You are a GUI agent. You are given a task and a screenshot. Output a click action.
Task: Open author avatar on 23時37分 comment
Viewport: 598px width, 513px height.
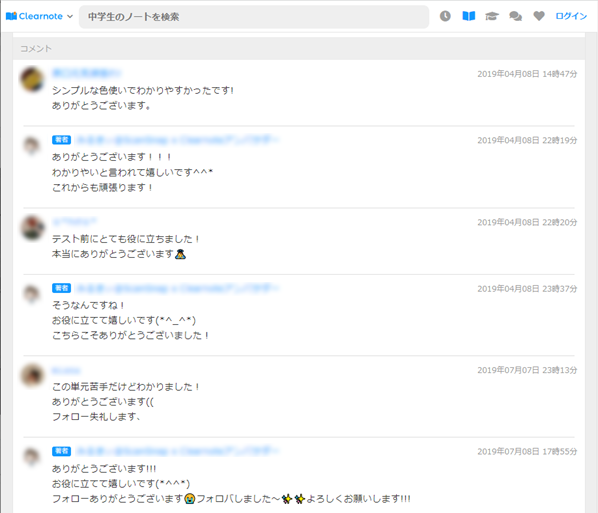[x=32, y=294]
